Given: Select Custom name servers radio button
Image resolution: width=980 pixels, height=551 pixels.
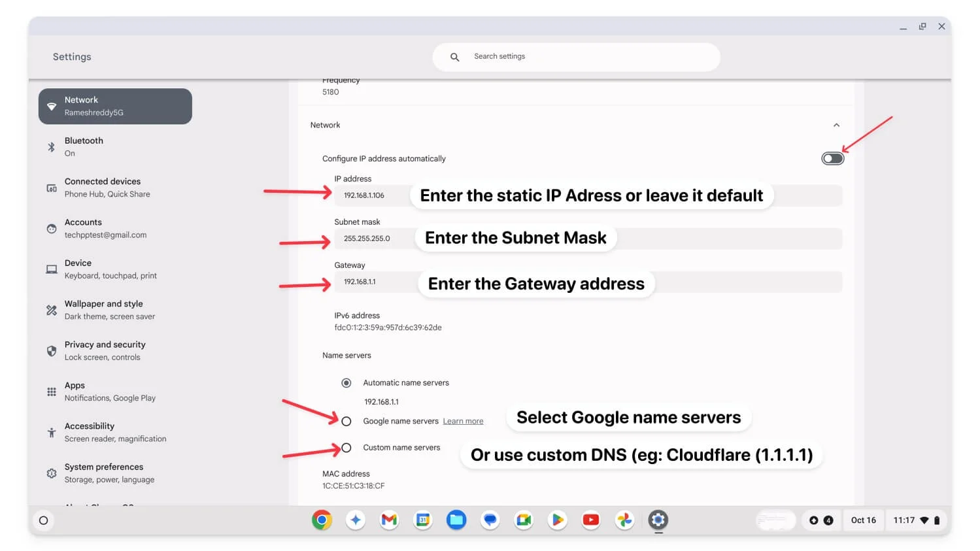Looking at the screenshot, I should tap(346, 448).
